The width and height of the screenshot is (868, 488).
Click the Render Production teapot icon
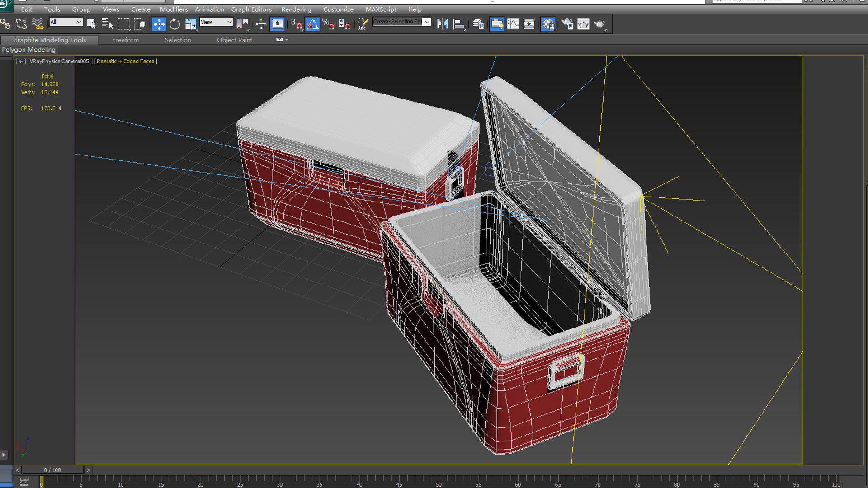pos(599,24)
